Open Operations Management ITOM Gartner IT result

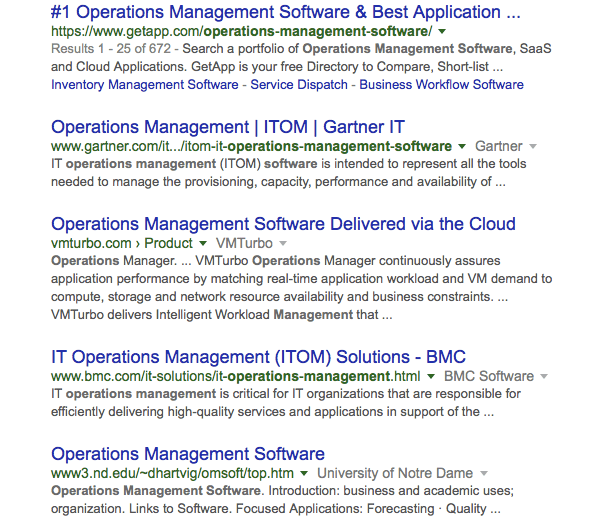pyautogui.click(x=228, y=127)
